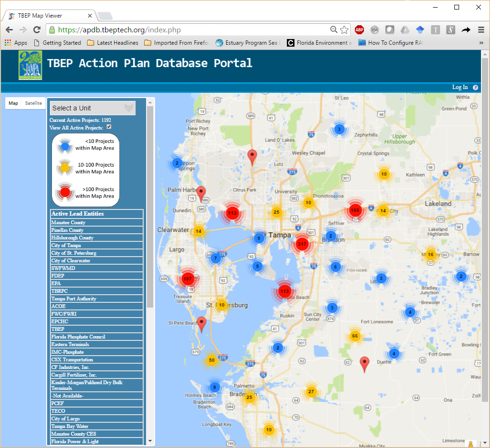Open the Select a Unit dropdown
This screenshot has height=448, width=490.
93,108
